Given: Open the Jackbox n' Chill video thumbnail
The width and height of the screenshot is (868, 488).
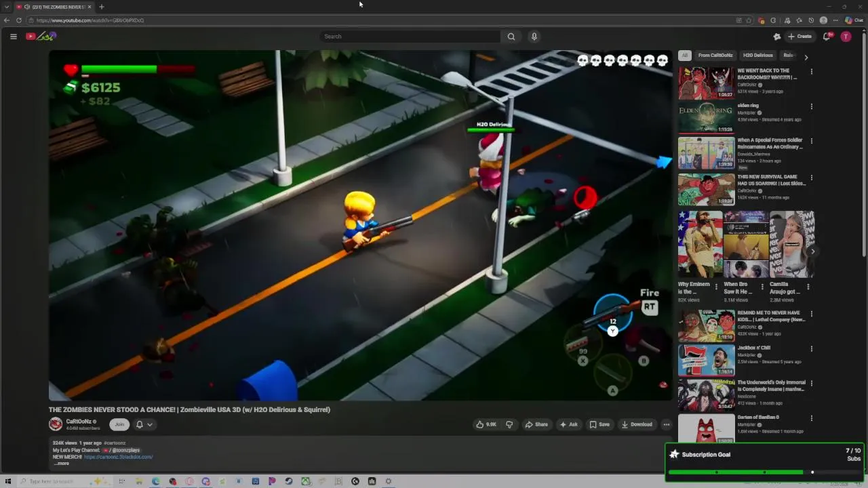Looking at the screenshot, I should pyautogui.click(x=706, y=360).
